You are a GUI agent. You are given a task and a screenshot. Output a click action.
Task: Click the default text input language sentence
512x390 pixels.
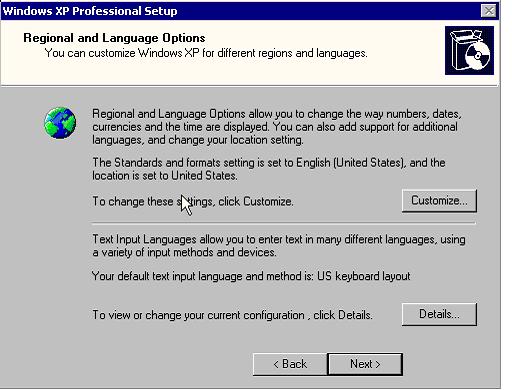(x=251, y=276)
